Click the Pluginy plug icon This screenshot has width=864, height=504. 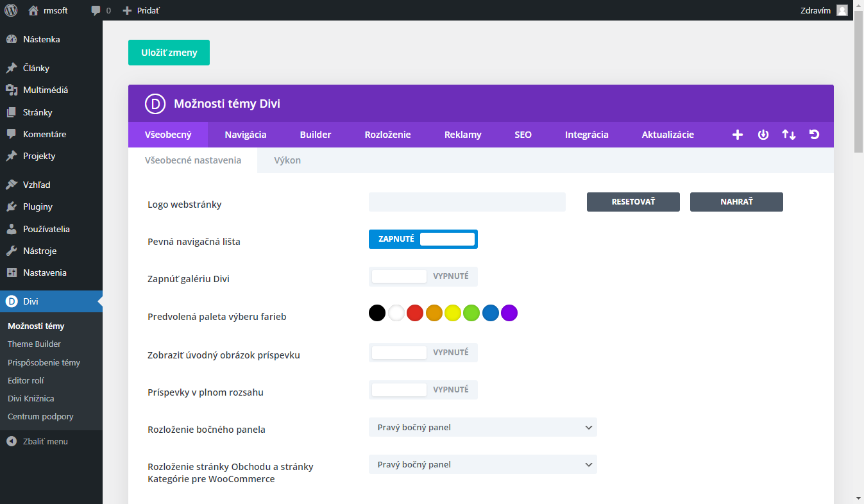point(12,206)
